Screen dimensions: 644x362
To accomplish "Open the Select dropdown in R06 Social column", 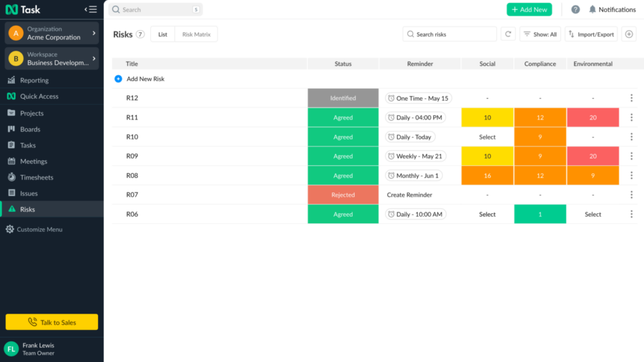I will [x=487, y=214].
